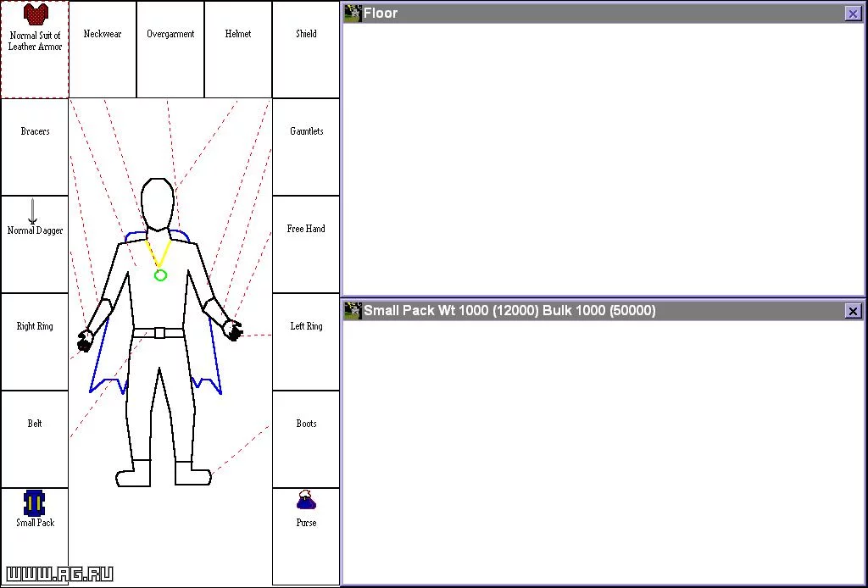Close the Floor window

(853, 14)
